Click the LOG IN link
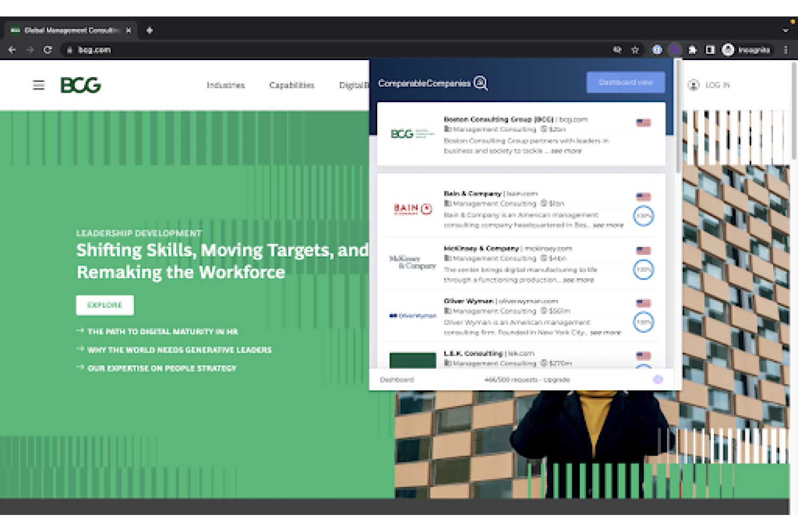798x532 pixels. (x=718, y=85)
